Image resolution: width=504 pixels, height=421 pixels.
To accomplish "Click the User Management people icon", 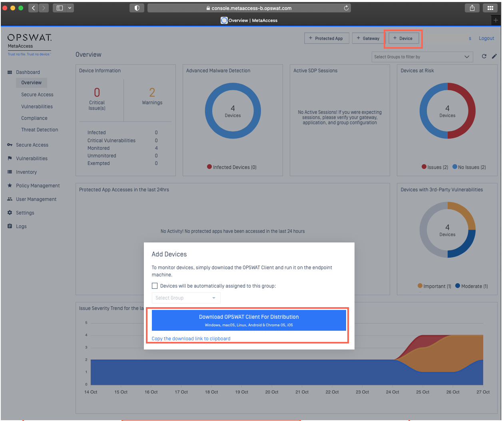I will pyautogui.click(x=10, y=199).
